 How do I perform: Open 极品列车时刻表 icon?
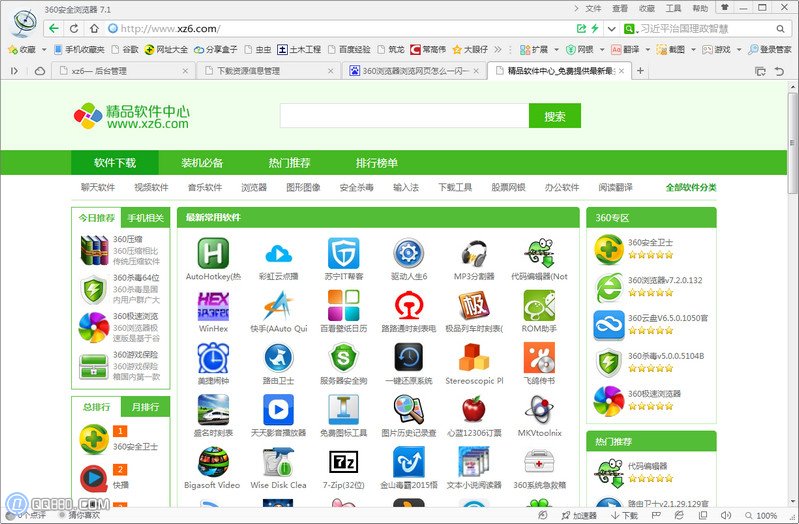[x=474, y=305]
